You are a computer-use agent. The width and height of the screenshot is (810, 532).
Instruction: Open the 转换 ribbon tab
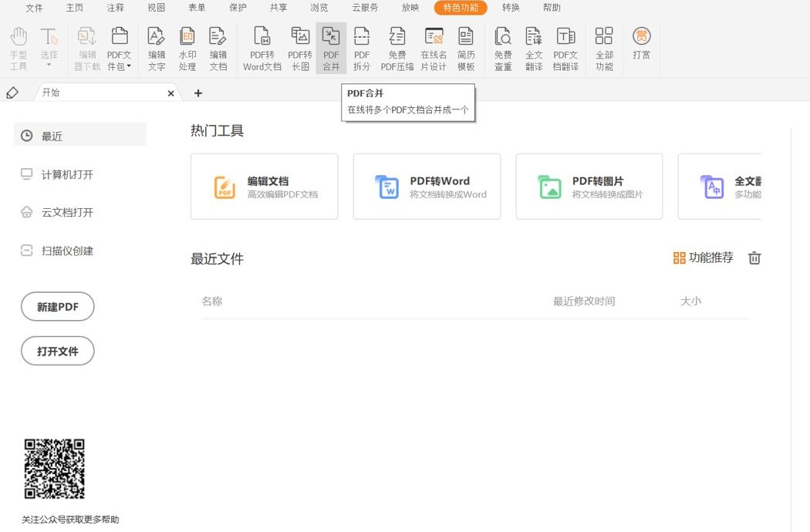511,8
